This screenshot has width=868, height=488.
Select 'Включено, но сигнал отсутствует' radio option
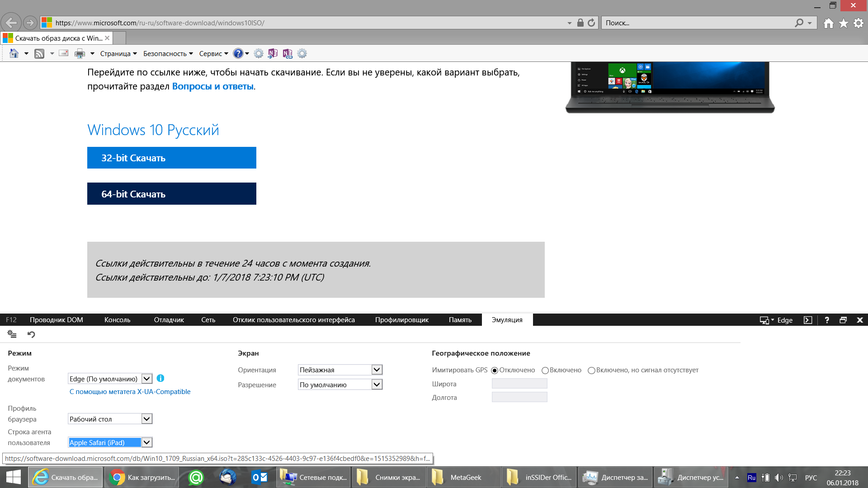pos(591,371)
